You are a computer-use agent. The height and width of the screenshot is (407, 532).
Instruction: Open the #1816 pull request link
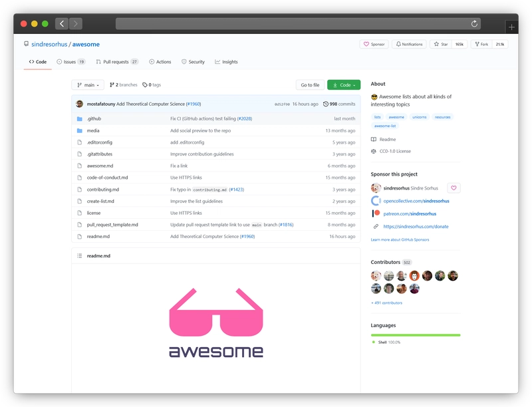pyautogui.click(x=286, y=225)
